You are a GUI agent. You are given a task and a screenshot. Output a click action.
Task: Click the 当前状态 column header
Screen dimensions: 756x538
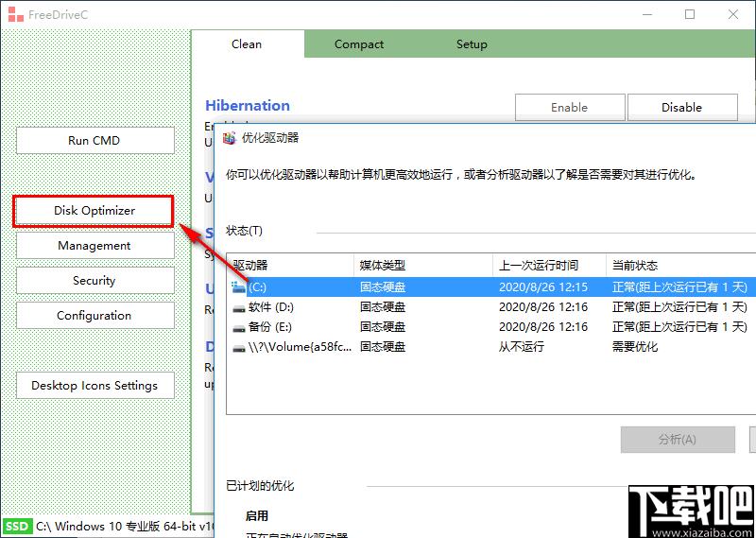coord(680,265)
